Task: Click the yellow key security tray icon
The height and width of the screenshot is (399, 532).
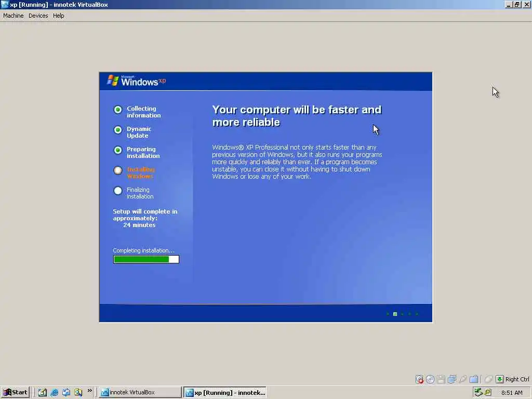Action: (x=488, y=392)
